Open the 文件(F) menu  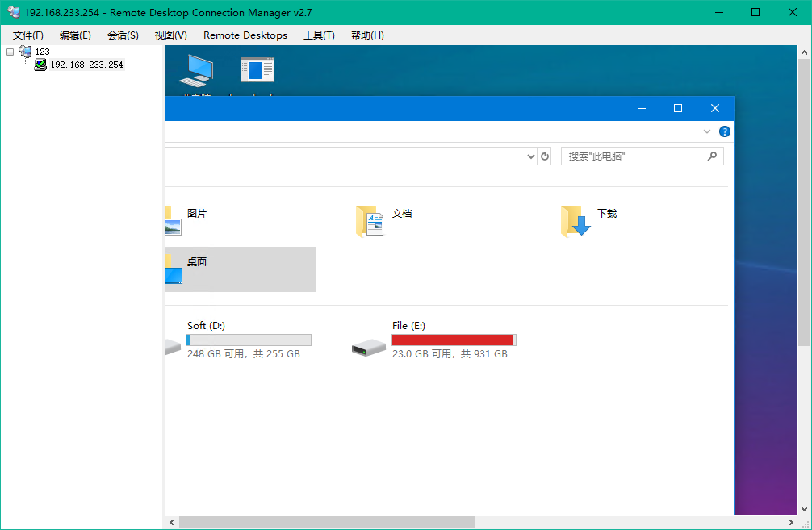click(x=28, y=35)
